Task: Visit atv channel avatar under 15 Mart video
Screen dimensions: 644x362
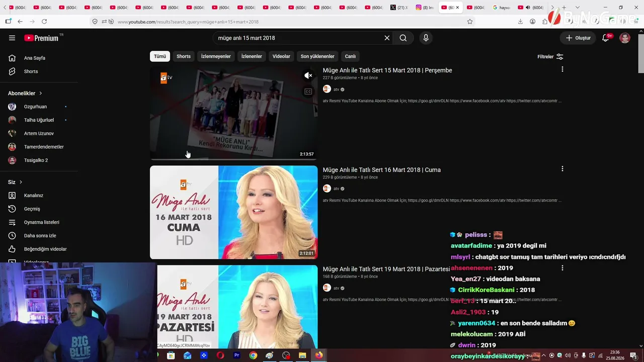Action: tap(327, 89)
